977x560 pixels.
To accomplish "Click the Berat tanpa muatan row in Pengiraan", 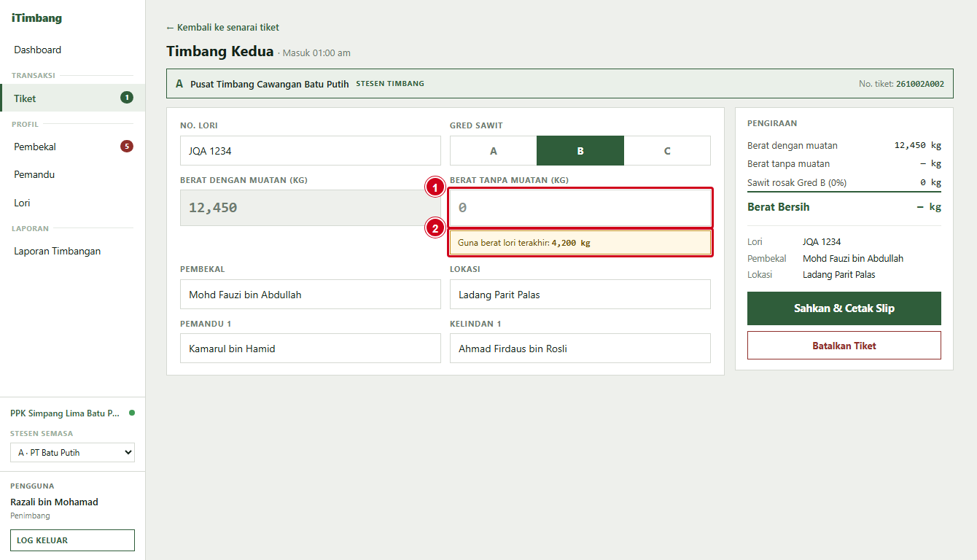I will 844,163.
